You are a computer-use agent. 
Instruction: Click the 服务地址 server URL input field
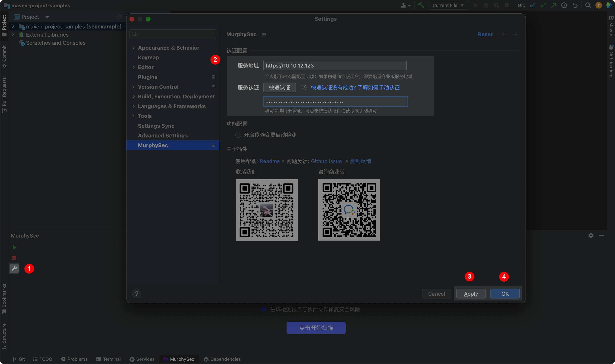(335, 65)
